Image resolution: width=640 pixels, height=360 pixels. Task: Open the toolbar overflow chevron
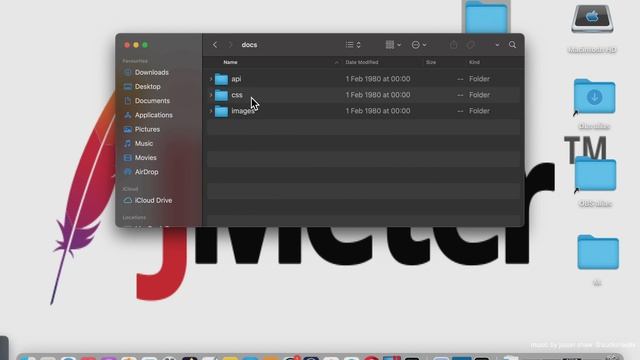coord(497,45)
